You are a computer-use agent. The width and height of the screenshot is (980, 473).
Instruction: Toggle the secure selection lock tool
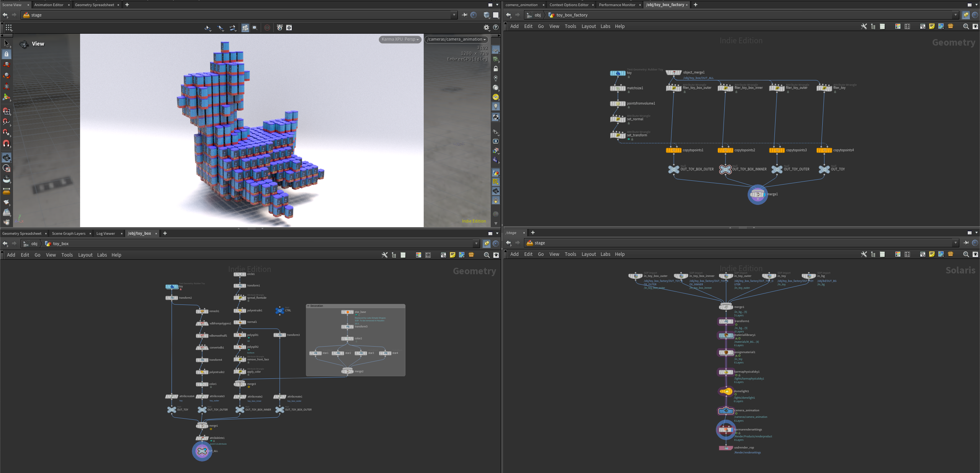[7, 54]
